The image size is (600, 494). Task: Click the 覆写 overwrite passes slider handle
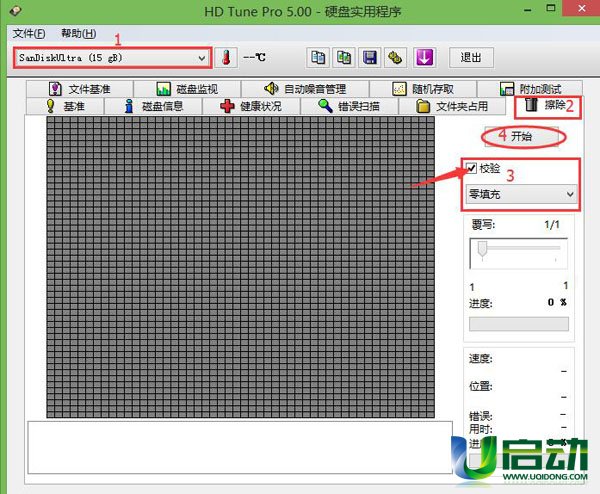tap(482, 249)
